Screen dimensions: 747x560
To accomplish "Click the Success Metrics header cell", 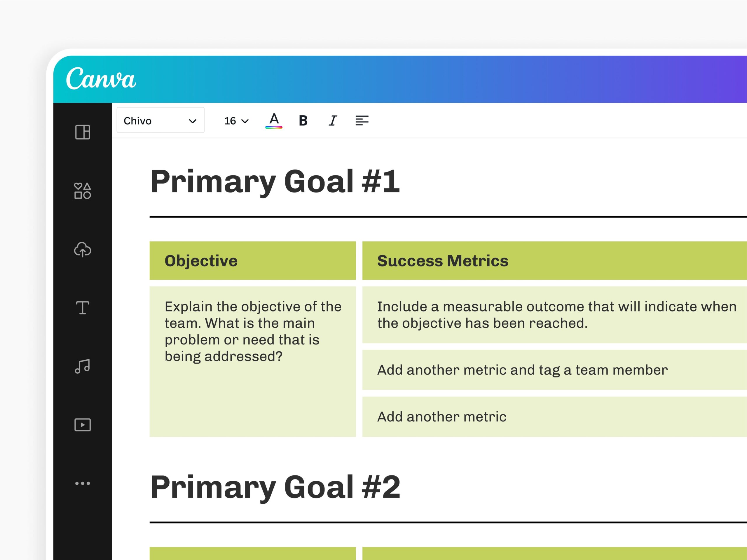I will (554, 260).
